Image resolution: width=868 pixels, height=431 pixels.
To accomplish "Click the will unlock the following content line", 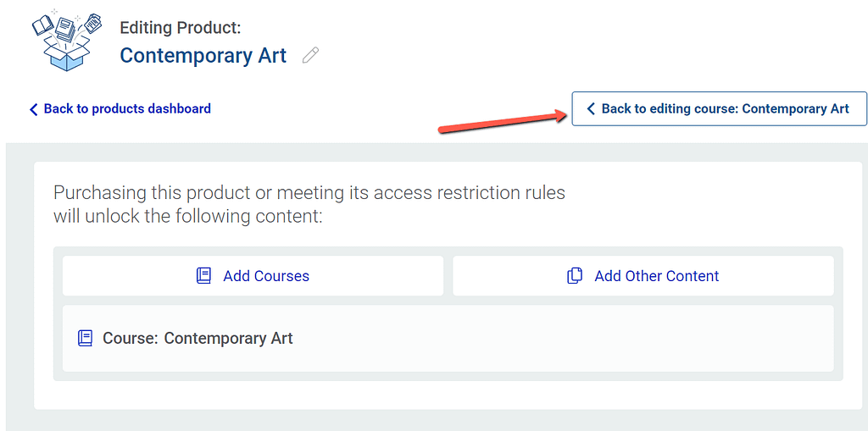I will [187, 216].
